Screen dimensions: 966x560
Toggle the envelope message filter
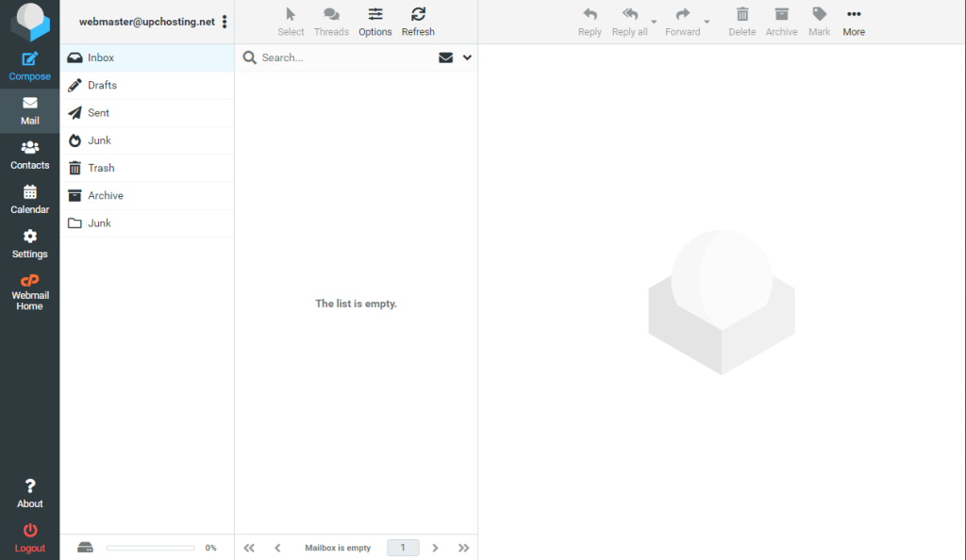(x=446, y=58)
